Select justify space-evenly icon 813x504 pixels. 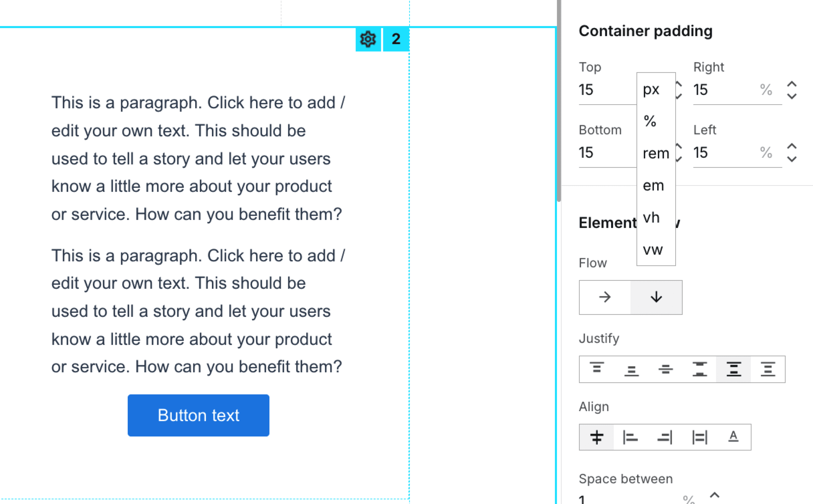[x=768, y=369]
